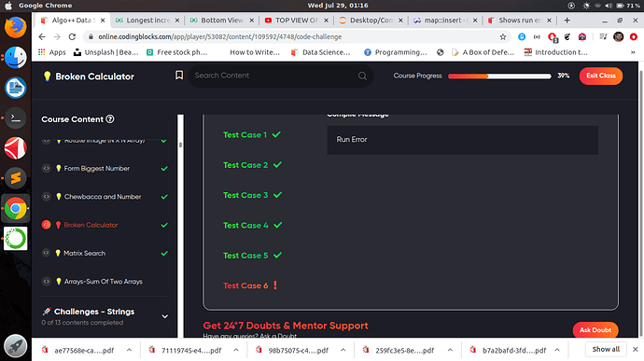644x361 pixels.
Task: Open menu for 98b75075 pdf download
Action: tap(343, 350)
